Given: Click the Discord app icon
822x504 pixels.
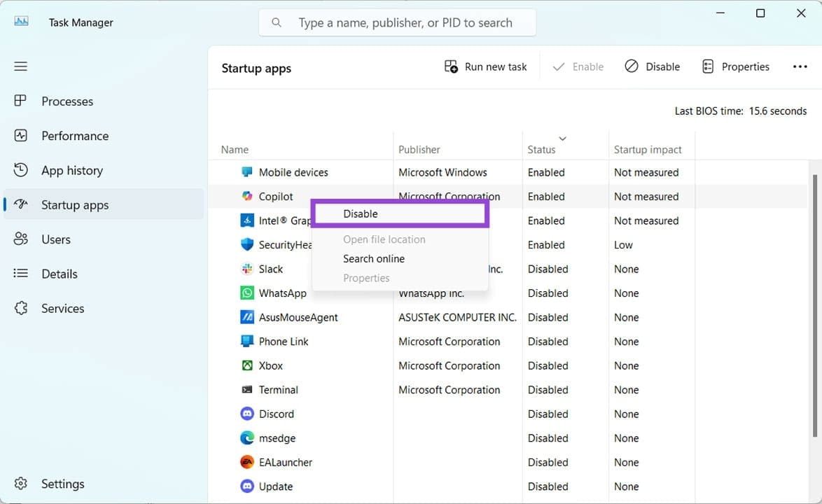Looking at the screenshot, I should pyautogui.click(x=247, y=414).
